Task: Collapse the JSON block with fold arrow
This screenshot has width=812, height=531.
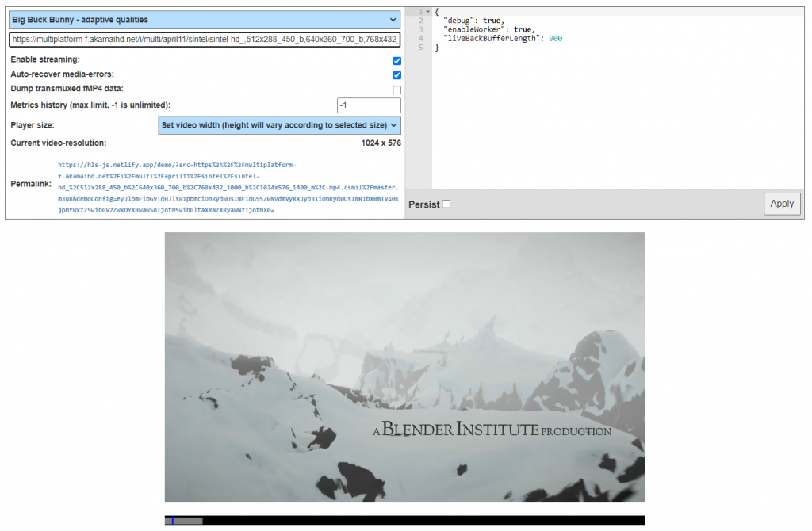Action: point(427,11)
